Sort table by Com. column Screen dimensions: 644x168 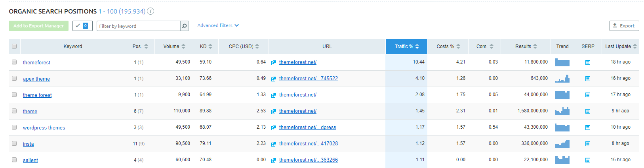point(485,46)
